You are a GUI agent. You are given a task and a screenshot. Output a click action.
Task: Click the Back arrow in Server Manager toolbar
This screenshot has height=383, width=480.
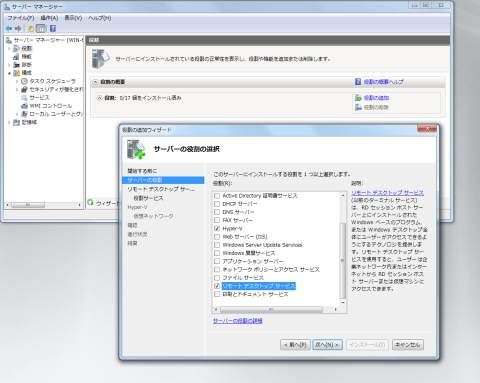[9, 28]
